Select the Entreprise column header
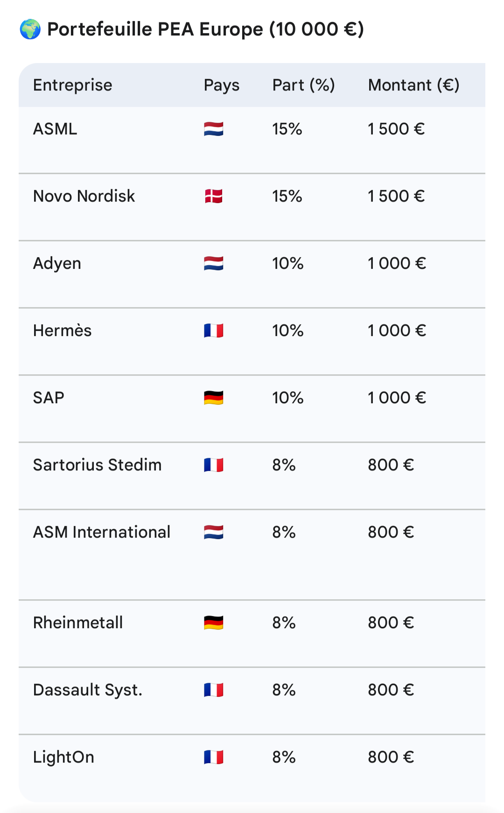Screen dimensions: 504x813 73,85
